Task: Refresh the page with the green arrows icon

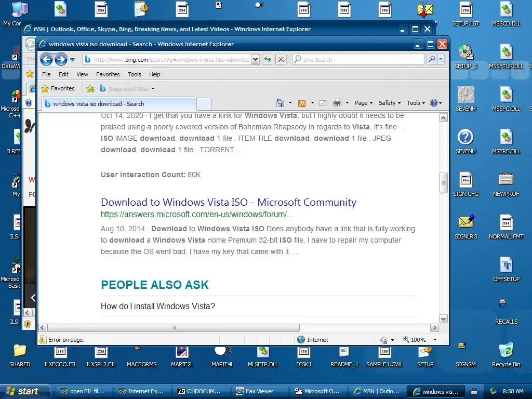Action: (x=268, y=60)
